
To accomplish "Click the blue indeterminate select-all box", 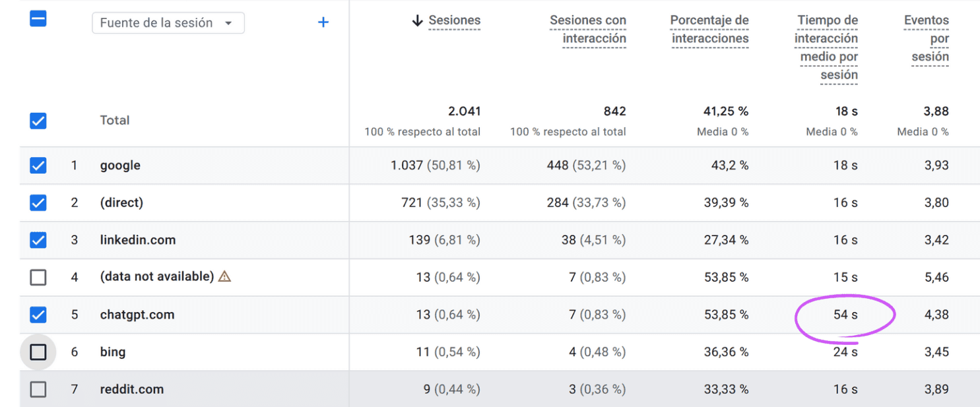I will [x=38, y=18].
